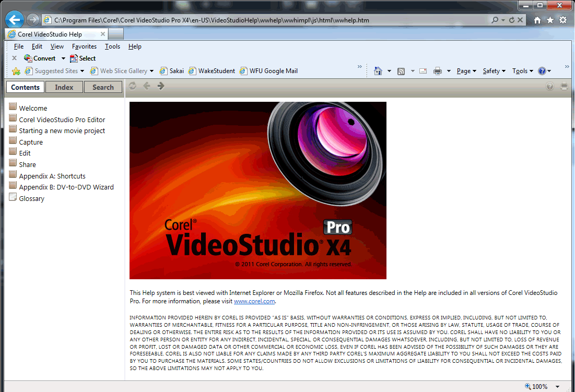The height and width of the screenshot is (392, 575).
Task: Click the command bar Print icon
Action: 438,71
